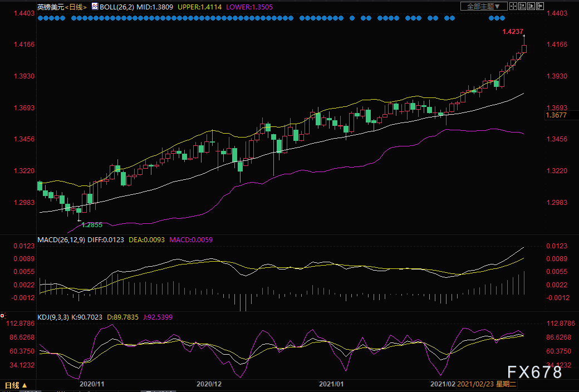Image resolution: width=579 pixels, height=392 pixels.
Task: Click the shift-right export chart icon
Action: coord(540,6)
